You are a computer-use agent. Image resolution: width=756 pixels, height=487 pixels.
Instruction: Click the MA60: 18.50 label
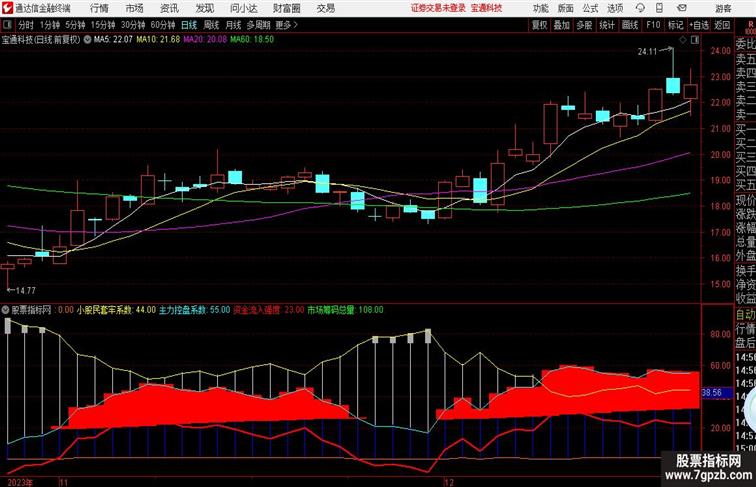(252, 40)
